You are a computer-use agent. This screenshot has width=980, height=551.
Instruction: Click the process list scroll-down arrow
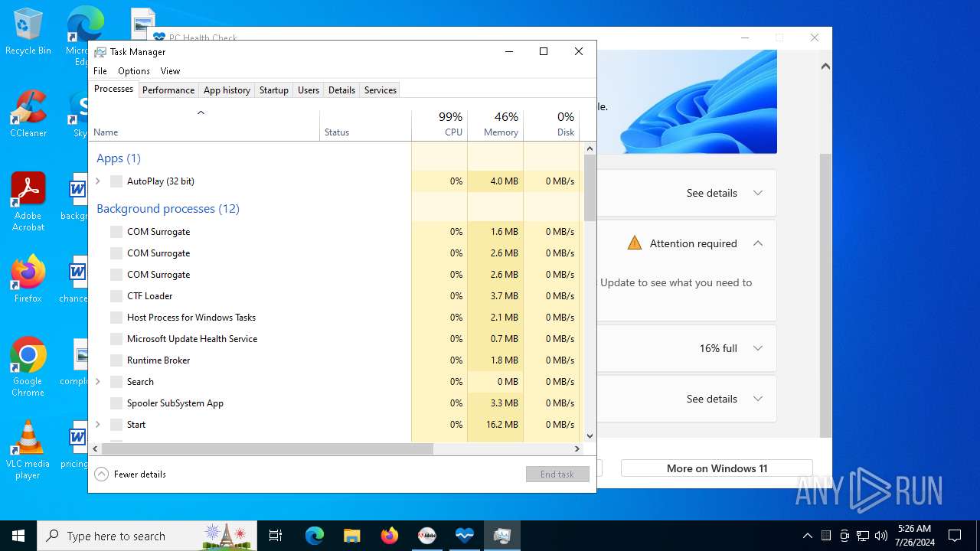590,436
